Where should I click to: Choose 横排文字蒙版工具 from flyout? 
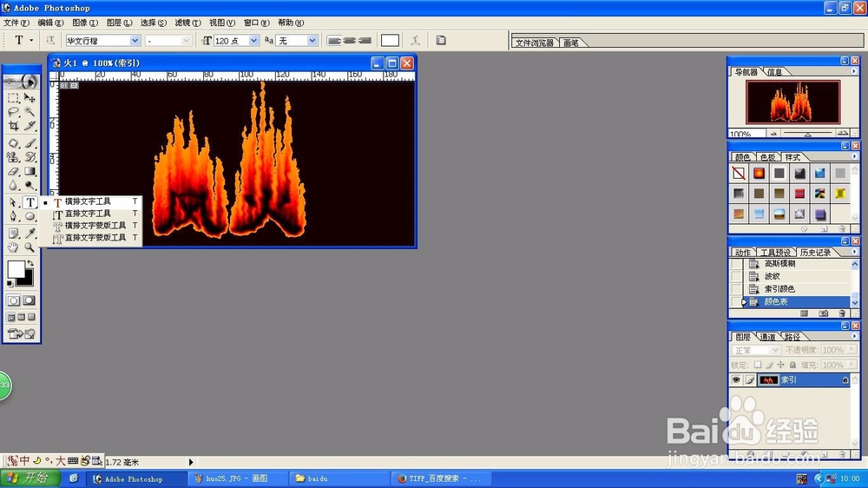(x=95, y=226)
